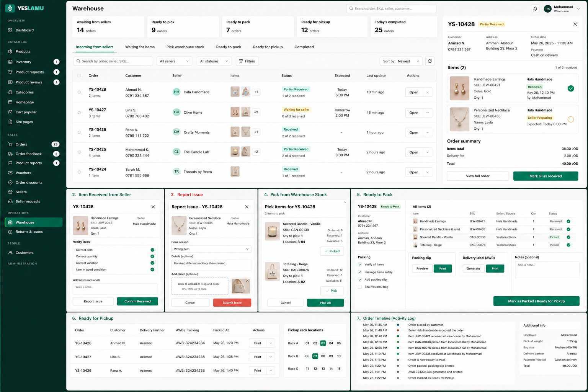
Task: Switch to Waiting for items tab
Action: 140,47
